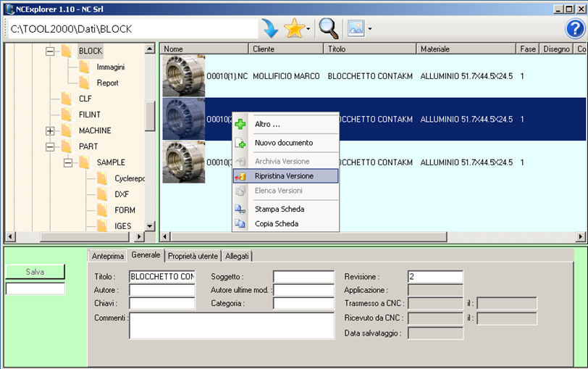Select the MACHINE folder

95,130
